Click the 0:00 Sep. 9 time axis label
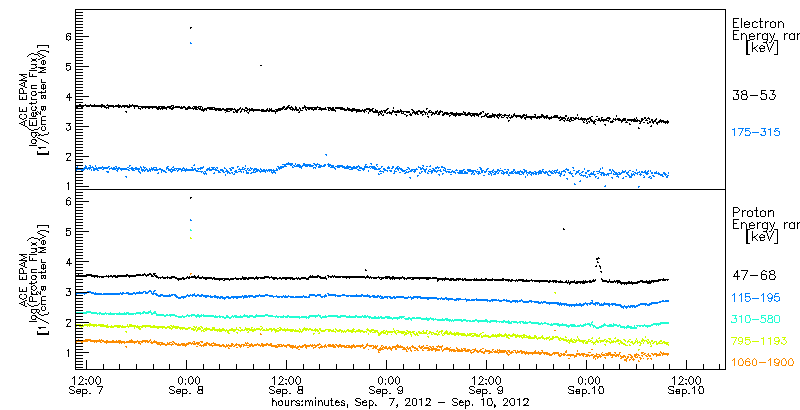The width and height of the screenshot is (800, 410). click(x=386, y=386)
